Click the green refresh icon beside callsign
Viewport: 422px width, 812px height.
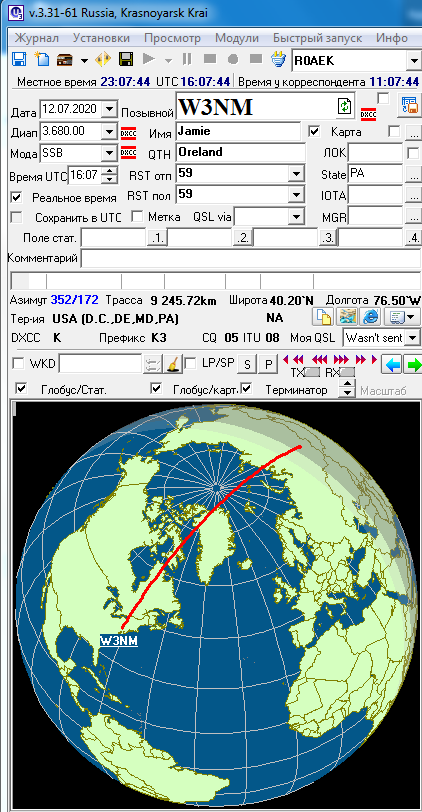tap(344, 107)
